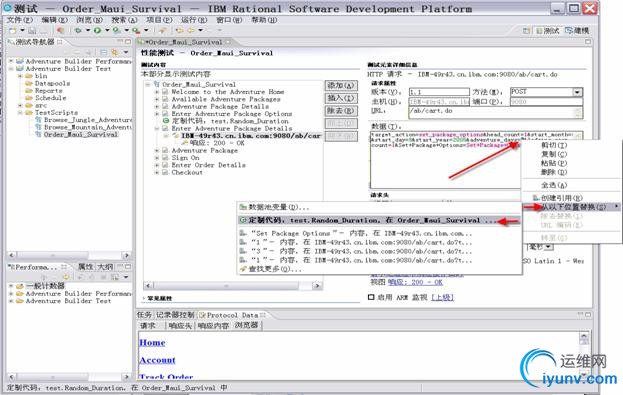Click the filter icon in test navigator toolbar

(x=115, y=52)
